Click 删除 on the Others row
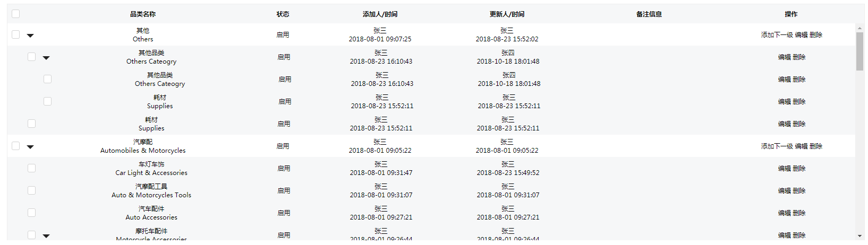Screen dimensions: 868x245 click(816, 35)
